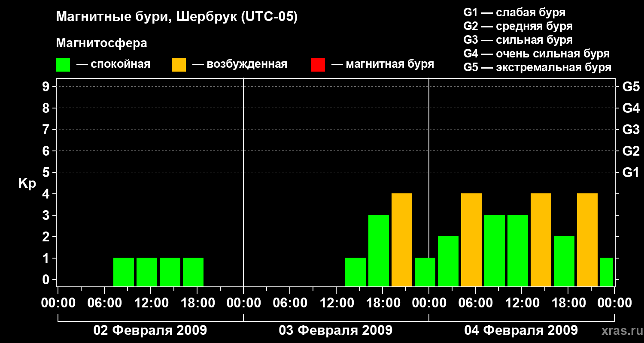Click the green Kp 3 bar on 03 Февраля
The width and height of the screenshot is (644, 343).
(379, 250)
